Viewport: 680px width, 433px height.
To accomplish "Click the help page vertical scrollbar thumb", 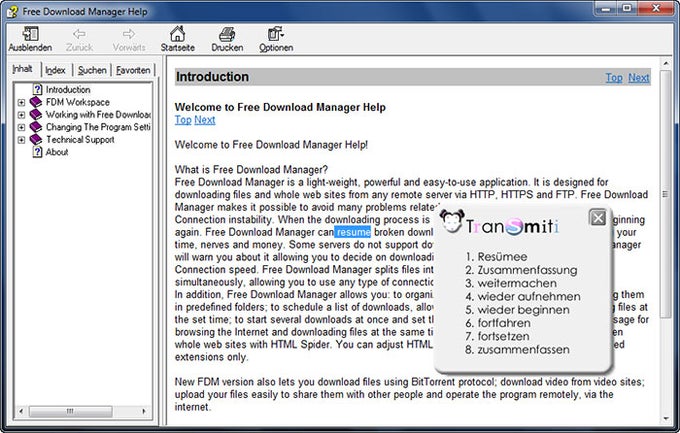I will (x=666, y=194).
